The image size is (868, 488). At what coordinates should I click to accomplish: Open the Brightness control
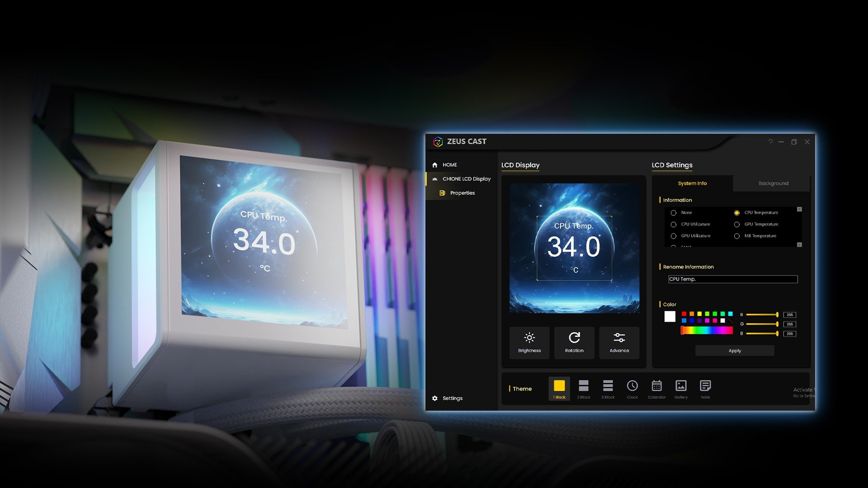coord(529,343)
